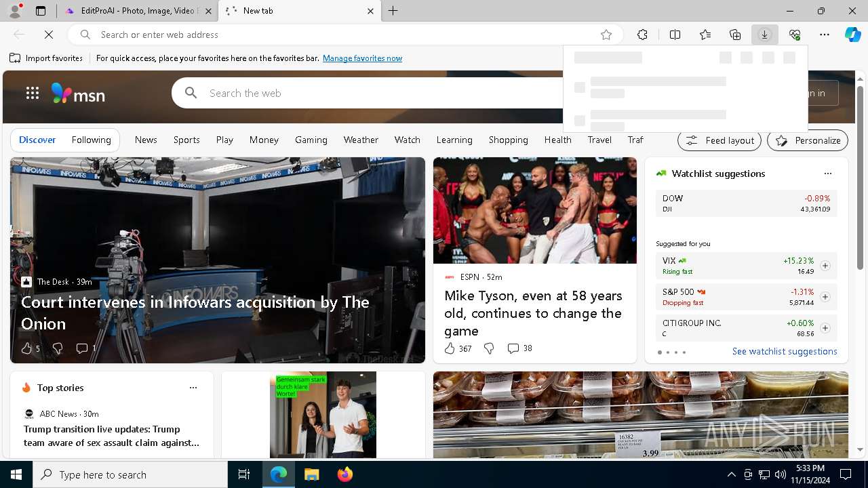This screenshot has width=868, height=488.
Task: Toggle the split screen icon
Action: coord(675,35)
